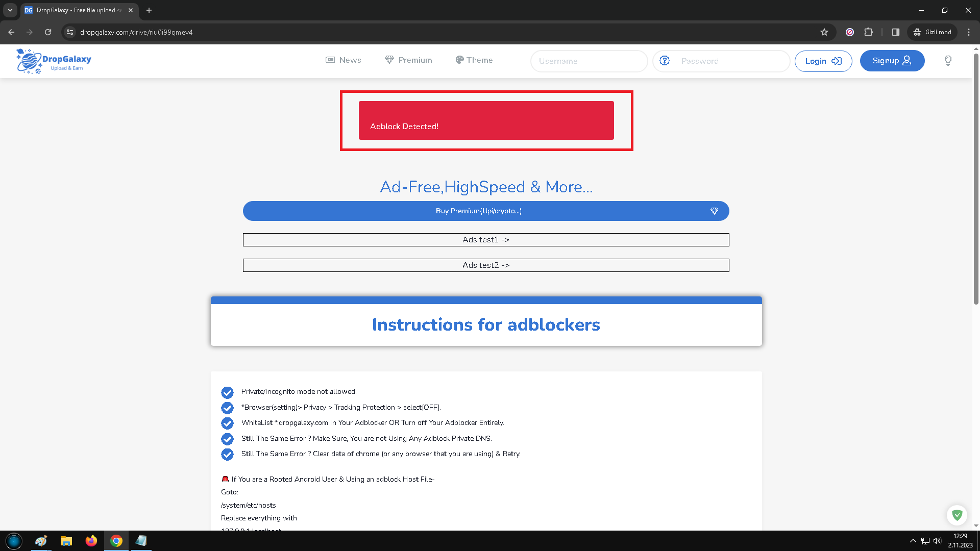Click the question mark icon beside Password

tap(665, 60)
